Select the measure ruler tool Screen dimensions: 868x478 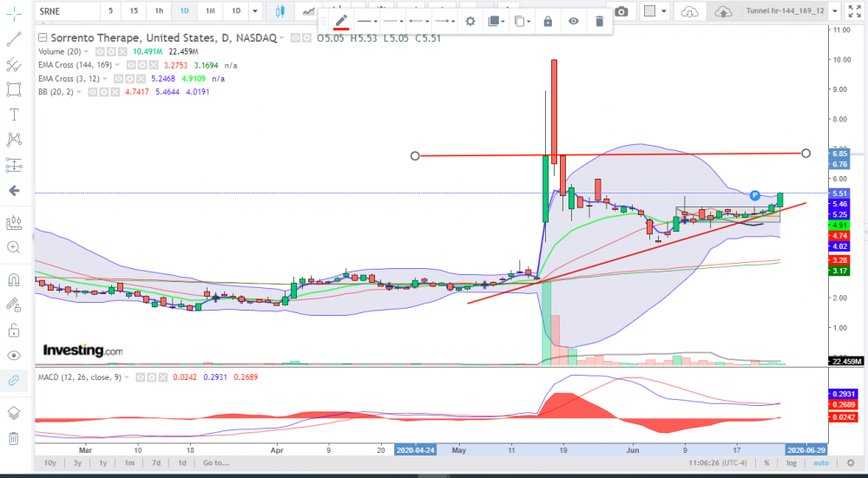point(14,222)
